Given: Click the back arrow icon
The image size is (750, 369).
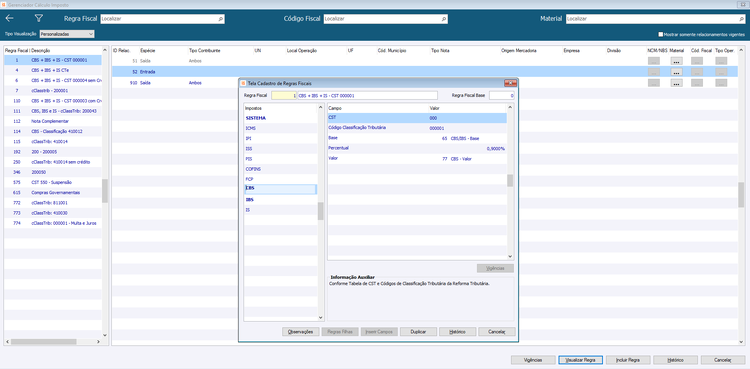Looking at the screenshot, I should (9, 18).
